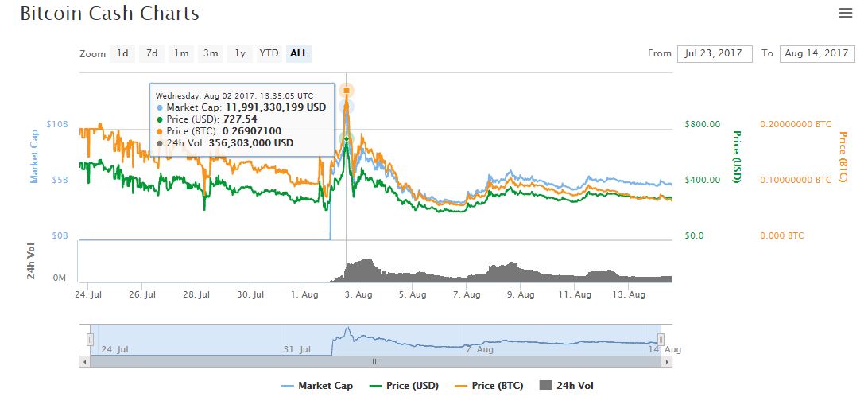This screenshot has height=397, width=868.
Task: Click navigator scrollbar right arrow
Action: (x=667, y=361)
